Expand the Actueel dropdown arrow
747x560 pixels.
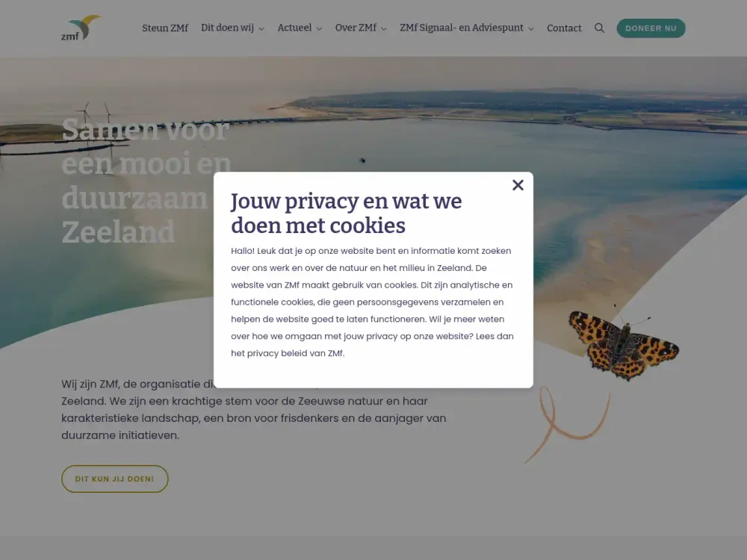(319, 28)
